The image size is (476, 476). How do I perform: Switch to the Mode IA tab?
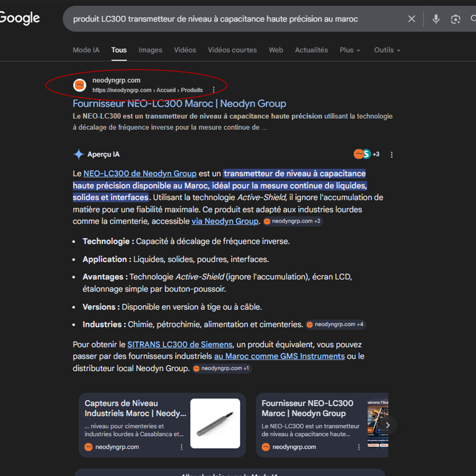click(86, 50)
